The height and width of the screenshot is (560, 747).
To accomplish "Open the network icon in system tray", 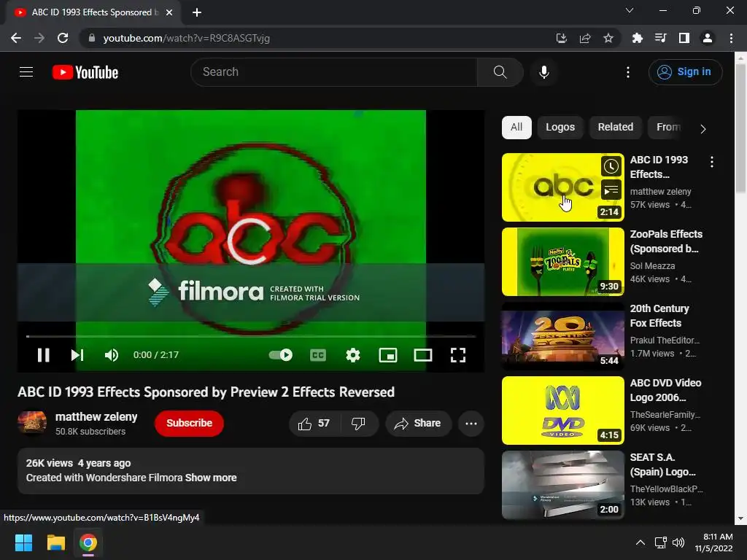I will point(660,542).
